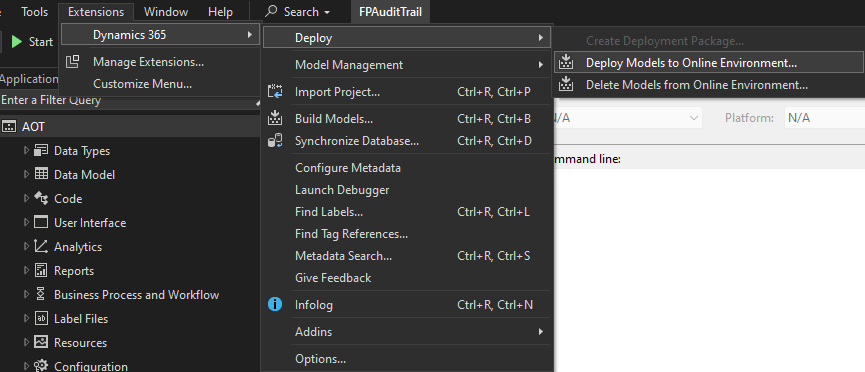Screen dimensions: 865x372
Task: Expand the Code tree node
Action: point(26,198)
